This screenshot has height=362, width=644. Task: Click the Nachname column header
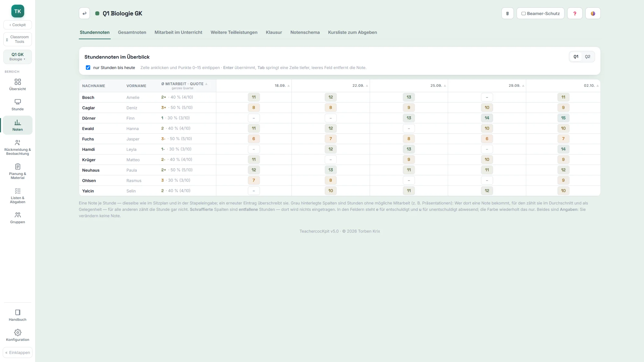tap(94, 86)
